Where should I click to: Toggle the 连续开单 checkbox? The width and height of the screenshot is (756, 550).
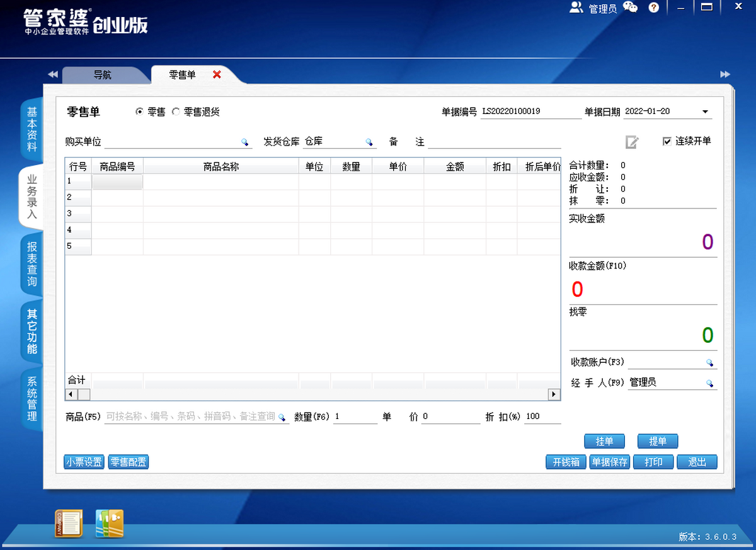click(x=667, y=141)
